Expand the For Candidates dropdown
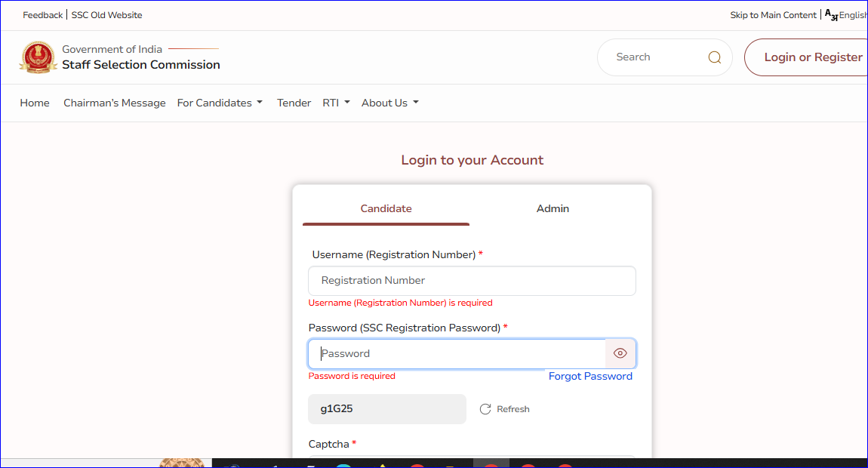The image size is (868, 468). pyautogui.click(x=220, y=103)
